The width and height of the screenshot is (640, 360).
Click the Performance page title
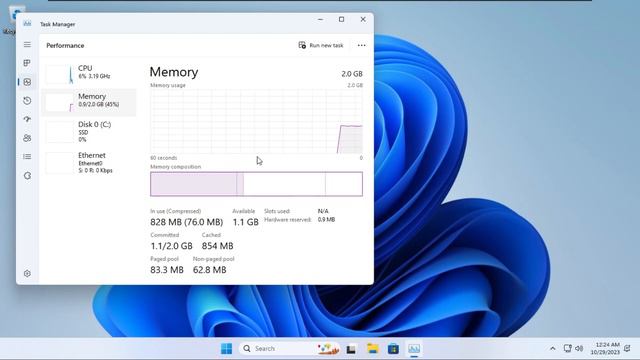pyautogui.click(x=65, y=45)
